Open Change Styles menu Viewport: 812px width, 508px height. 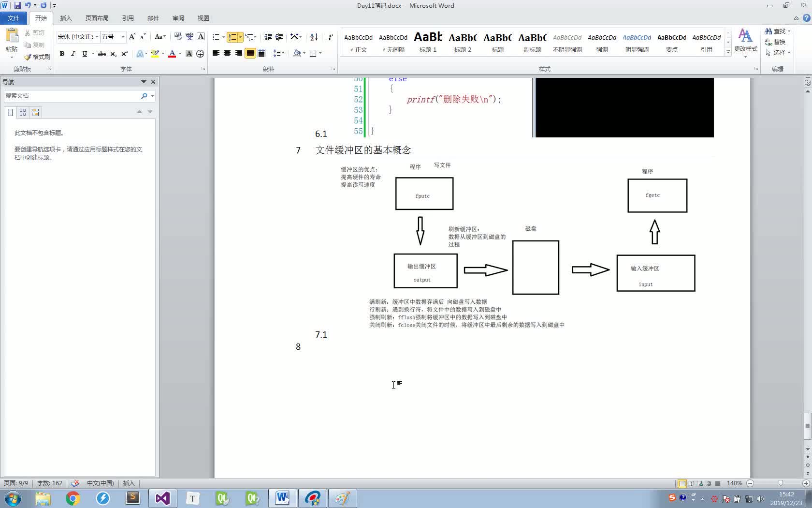(745, 43)
